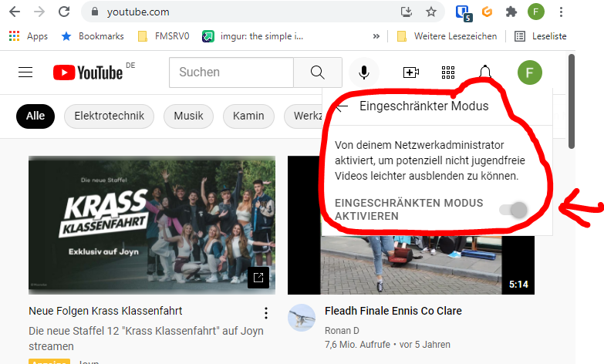The height and width of the screenshot is (364, 604).
Task: Open the imgur bookmark
Action: tap(253, 36)
